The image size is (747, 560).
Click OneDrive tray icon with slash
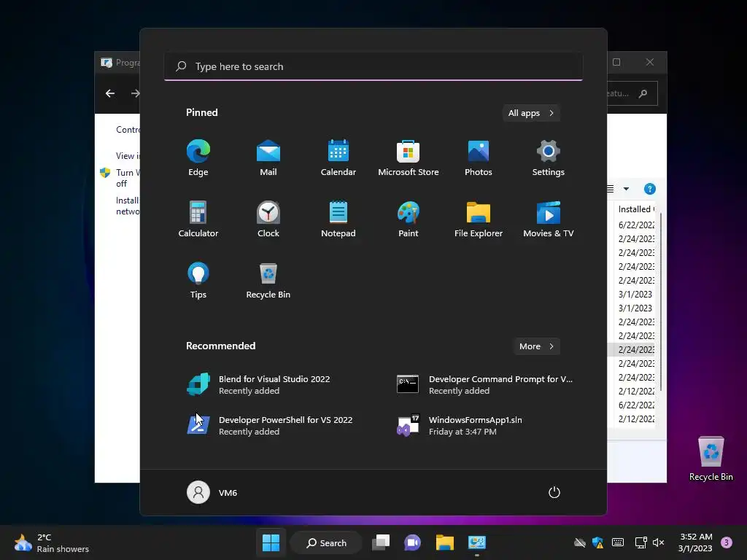[579, 542]
